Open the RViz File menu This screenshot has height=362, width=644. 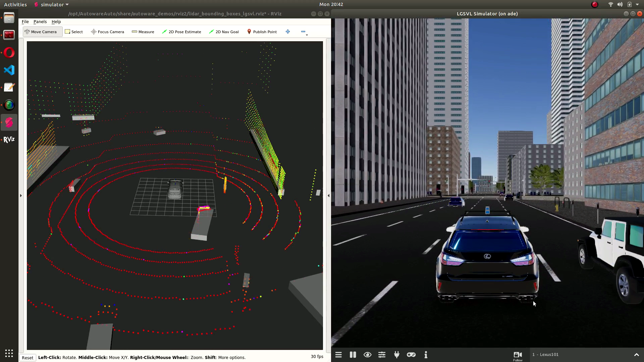coord(25,21)
